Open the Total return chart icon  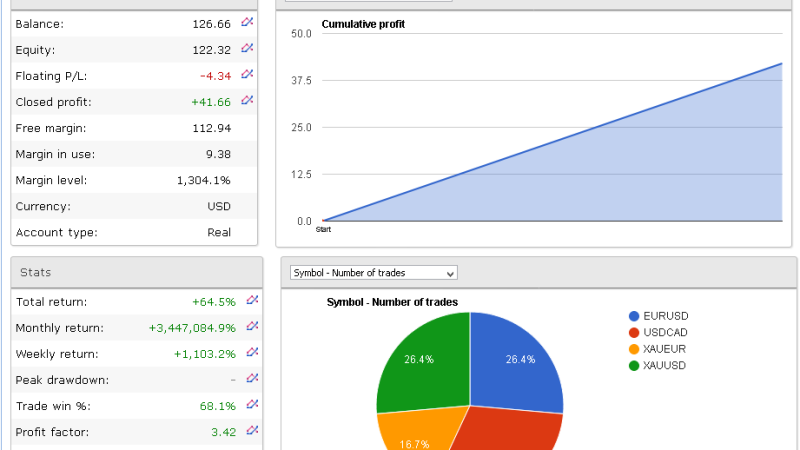[x=252, y=300]
